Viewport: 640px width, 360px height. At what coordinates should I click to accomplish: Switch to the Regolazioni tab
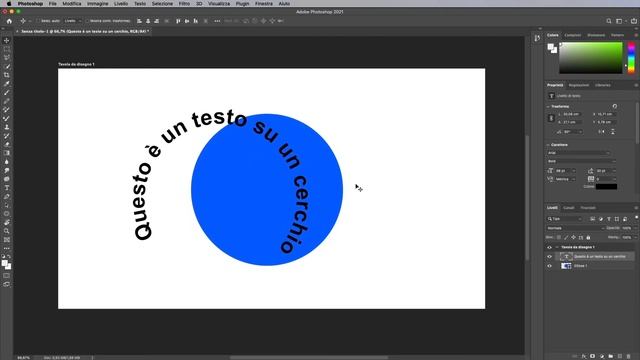coord(579,85)
